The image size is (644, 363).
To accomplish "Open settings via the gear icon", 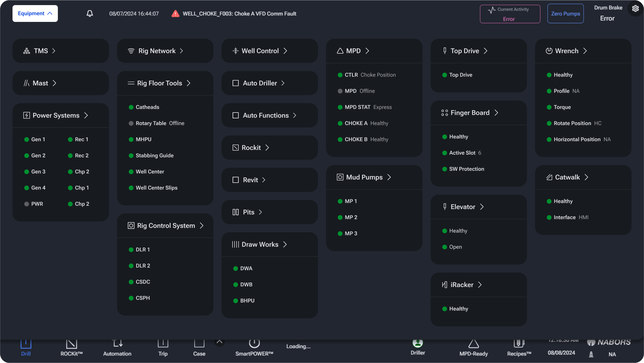I will click(x=635, y=8).
